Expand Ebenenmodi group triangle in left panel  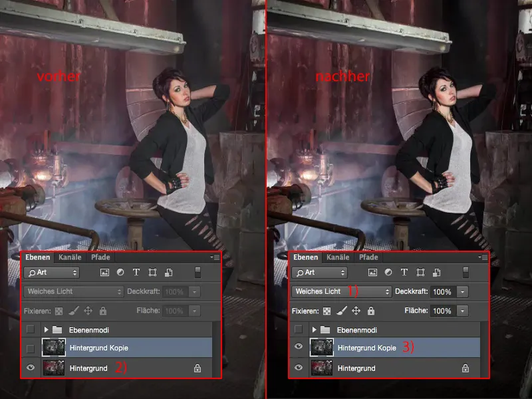(x=46, y=330)
